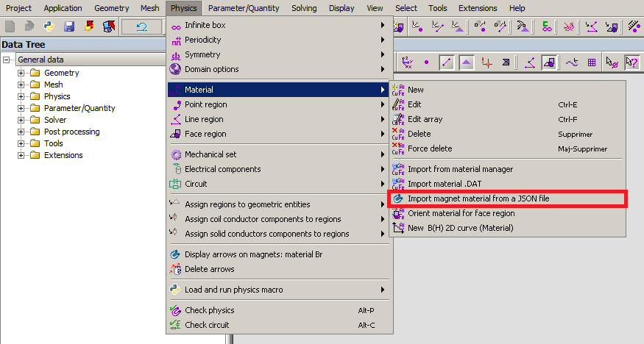The height and width of the screenshot is (344, 644).
Task: Collapse the General data root node
Action: point(6,60)
